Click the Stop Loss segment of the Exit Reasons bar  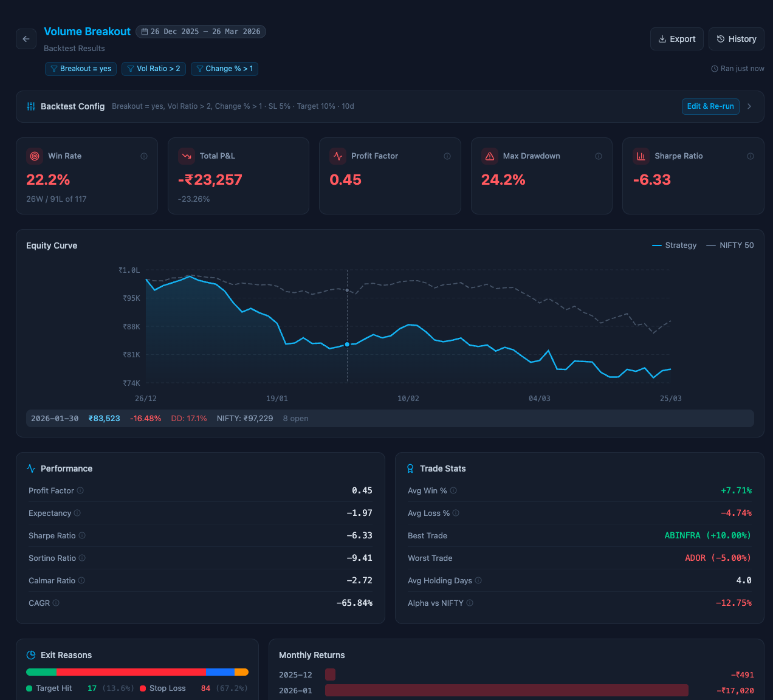131,672
